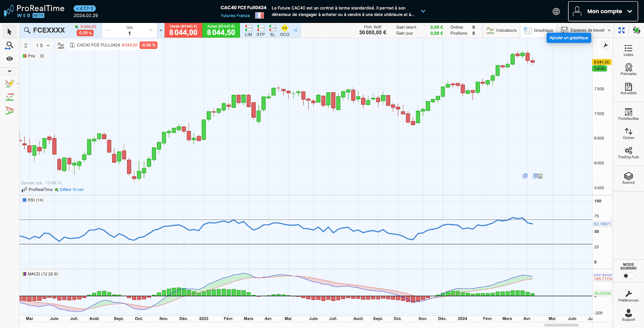Select the OCO order tool
The image size is (644, 328).
point(285,31)
